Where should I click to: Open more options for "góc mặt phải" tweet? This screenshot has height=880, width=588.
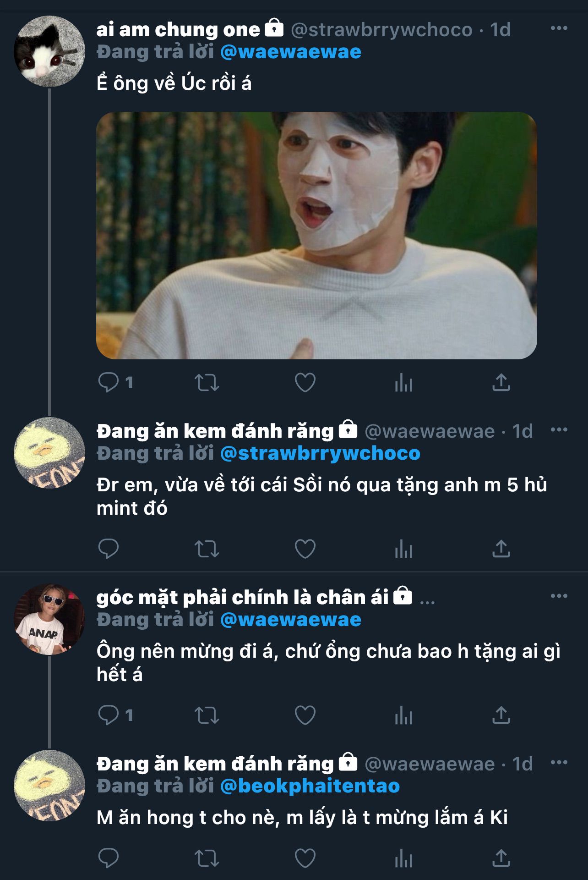tap(559, 596)
